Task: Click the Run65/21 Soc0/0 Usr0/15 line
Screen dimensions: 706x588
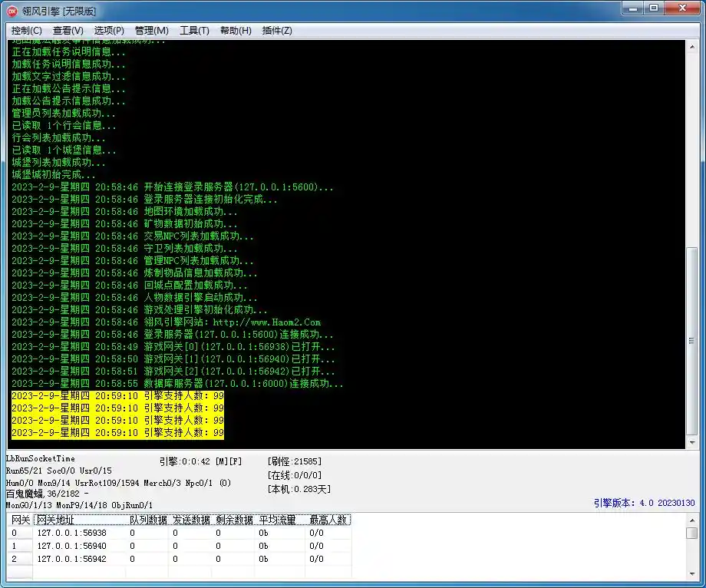Action: (x=58, y=471)
